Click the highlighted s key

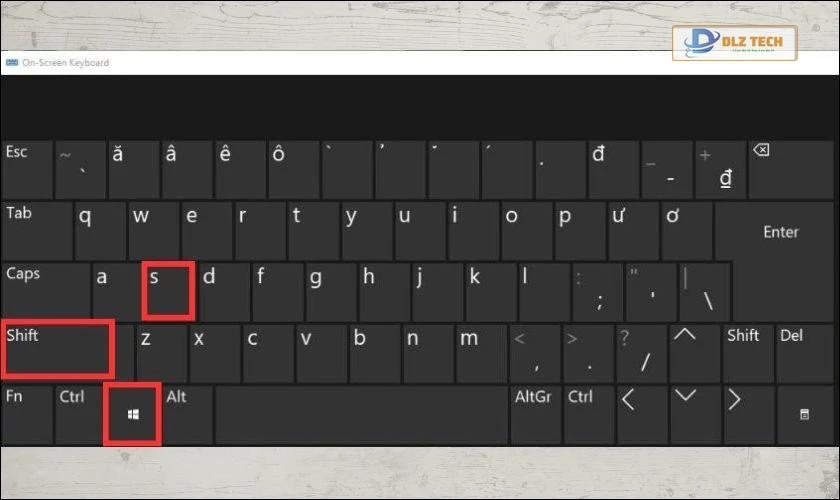click(x=168, y=291)
